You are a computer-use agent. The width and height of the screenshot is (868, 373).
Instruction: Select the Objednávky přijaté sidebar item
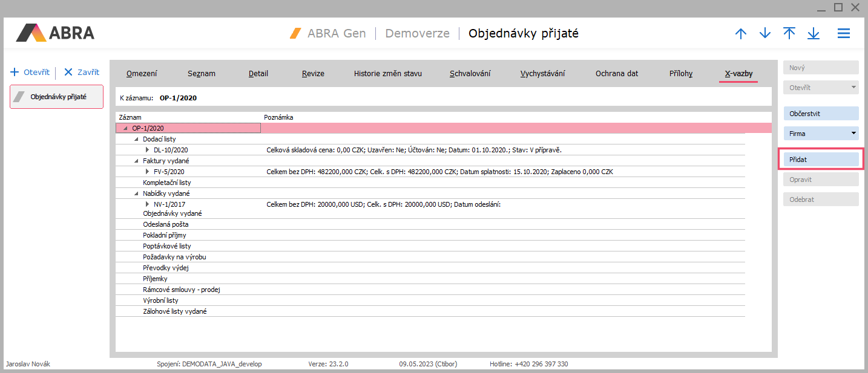click(57, 97)
